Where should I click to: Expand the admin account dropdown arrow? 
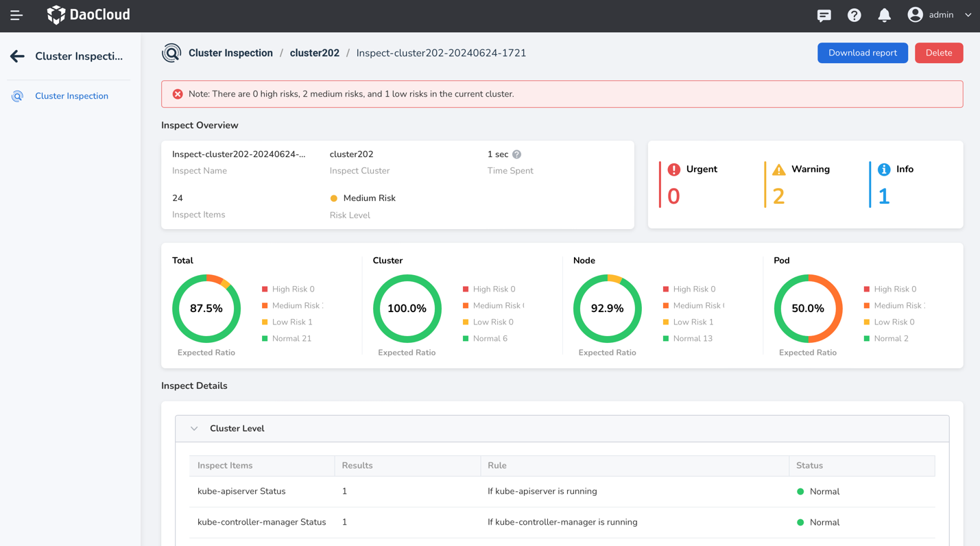pyautogui.click(x=968, y=15)
